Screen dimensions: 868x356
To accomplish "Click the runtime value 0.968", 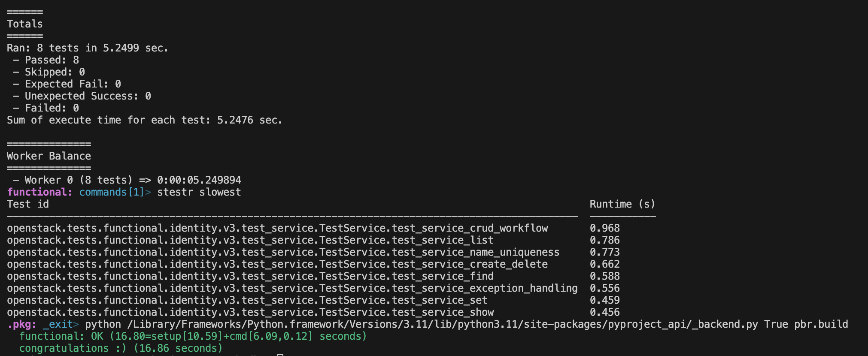I will pyautogui.click(x=604, y=228).
